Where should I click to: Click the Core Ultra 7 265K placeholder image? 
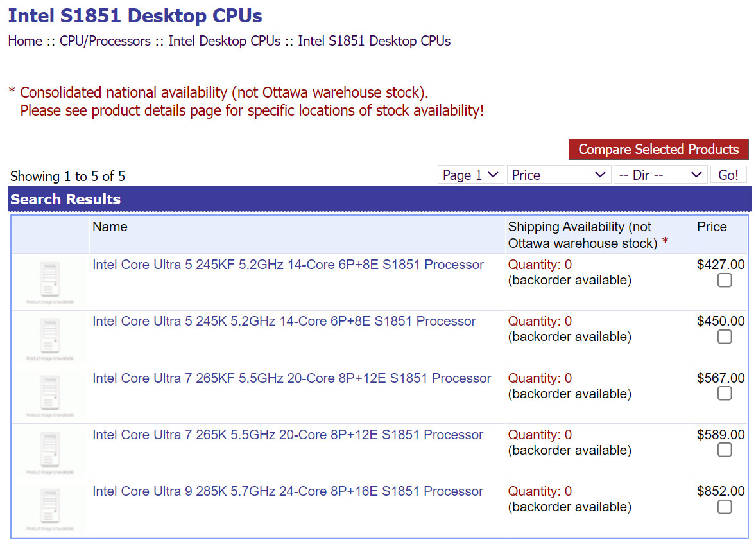(50, 451)
